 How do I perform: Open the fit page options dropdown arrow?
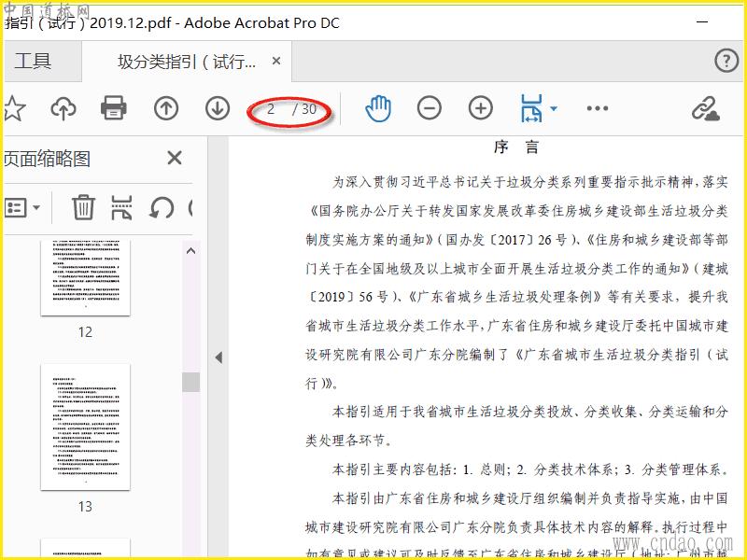554,108
